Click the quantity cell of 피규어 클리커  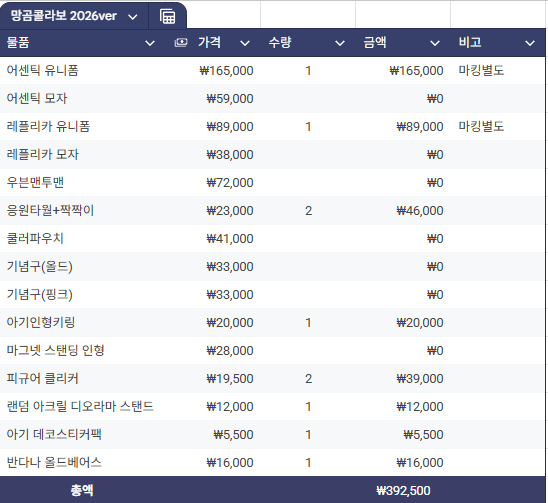click(308, 378)
